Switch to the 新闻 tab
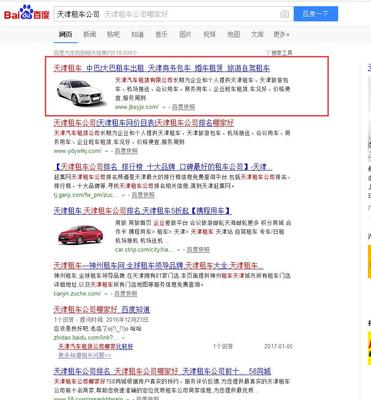Image resolution: width=371 pixels, height=400 pixels. coord(90,34)
